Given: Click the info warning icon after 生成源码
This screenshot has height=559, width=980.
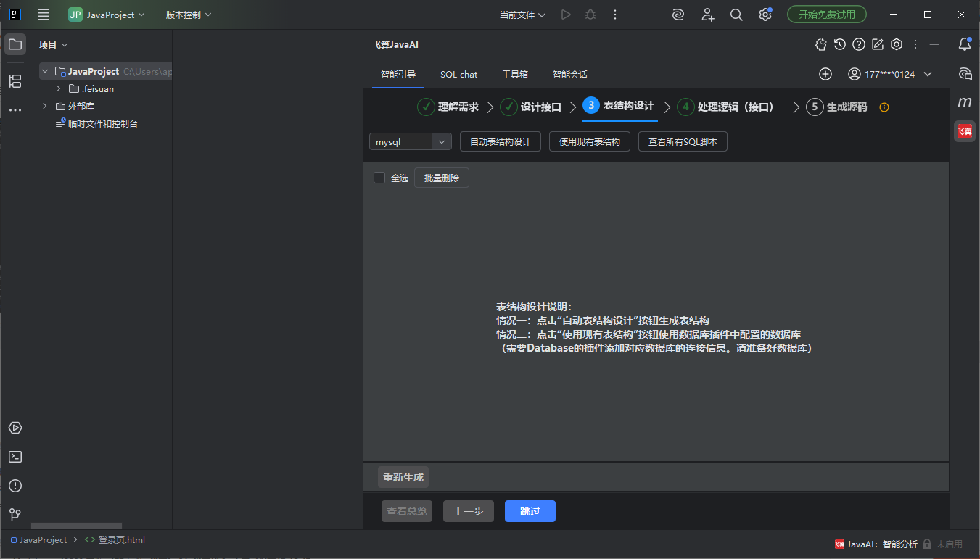Looking at the screenshot, I should [x=884, y=107].
